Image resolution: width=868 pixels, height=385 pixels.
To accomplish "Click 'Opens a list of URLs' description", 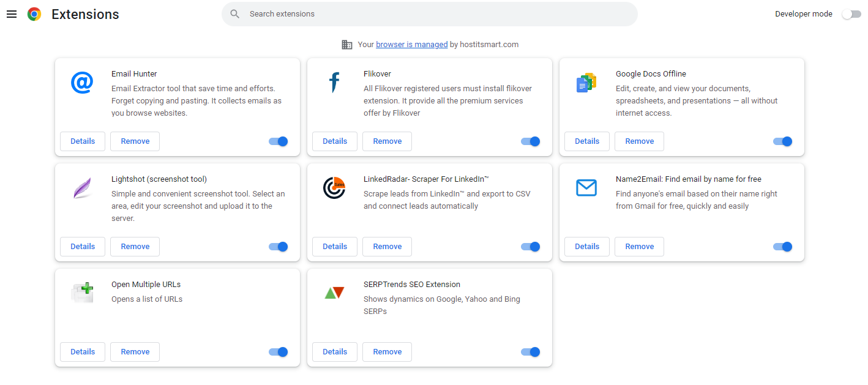I will (x=147, y=299).
